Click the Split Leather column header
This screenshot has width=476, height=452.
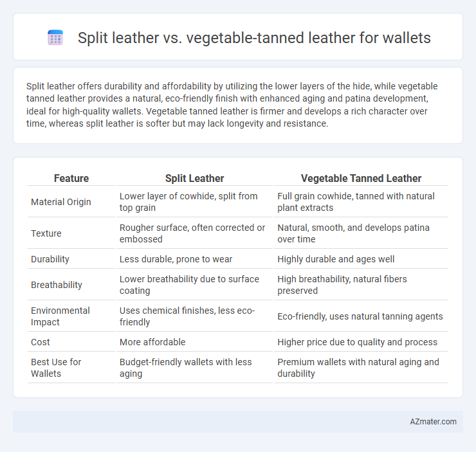(195, 178)
